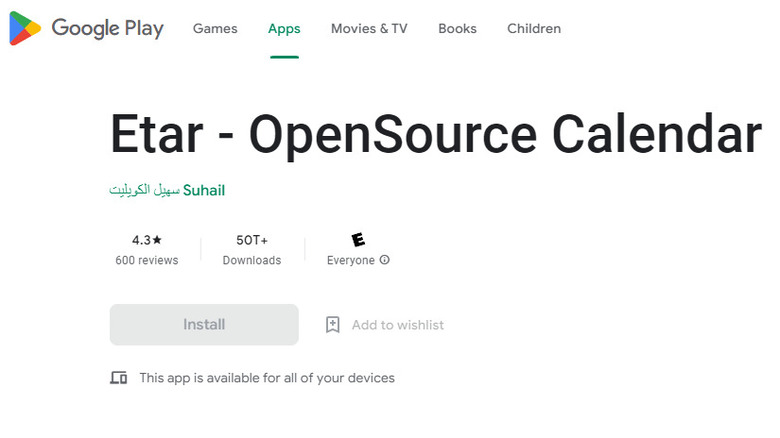
Task: Open the Children tab
Action: point(534,29)
